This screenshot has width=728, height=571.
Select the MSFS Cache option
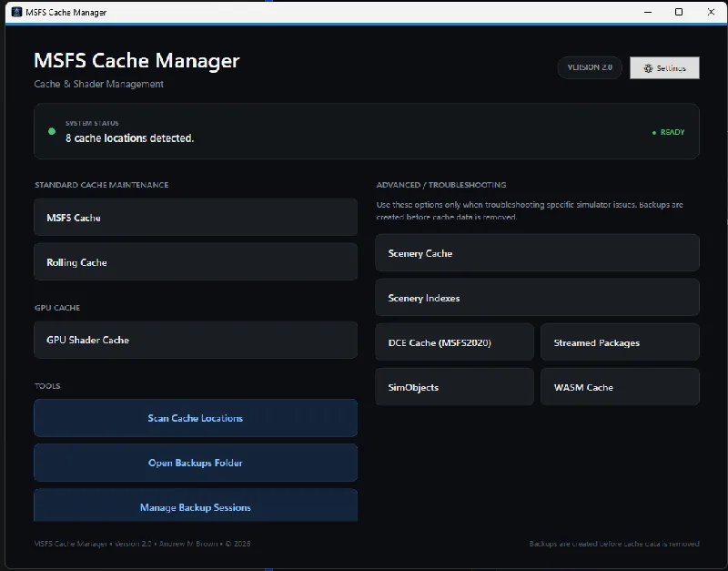tap(196, 217)
